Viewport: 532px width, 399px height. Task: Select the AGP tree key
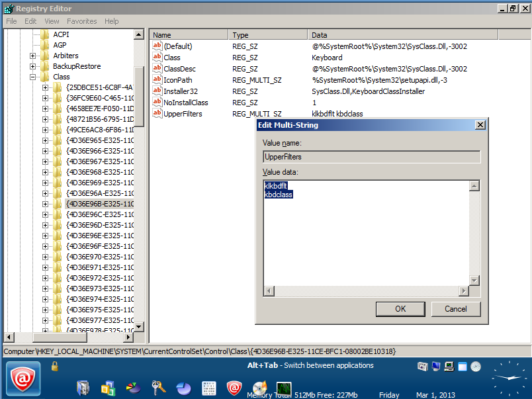pos(60,45)
